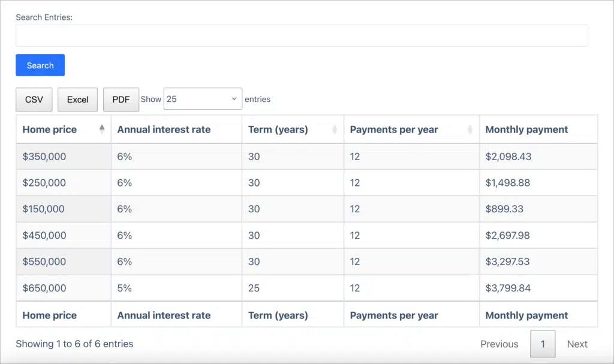Click the $250,000 home price cell
The width and height of the screenshot is (614, 364).
(64, 182)
